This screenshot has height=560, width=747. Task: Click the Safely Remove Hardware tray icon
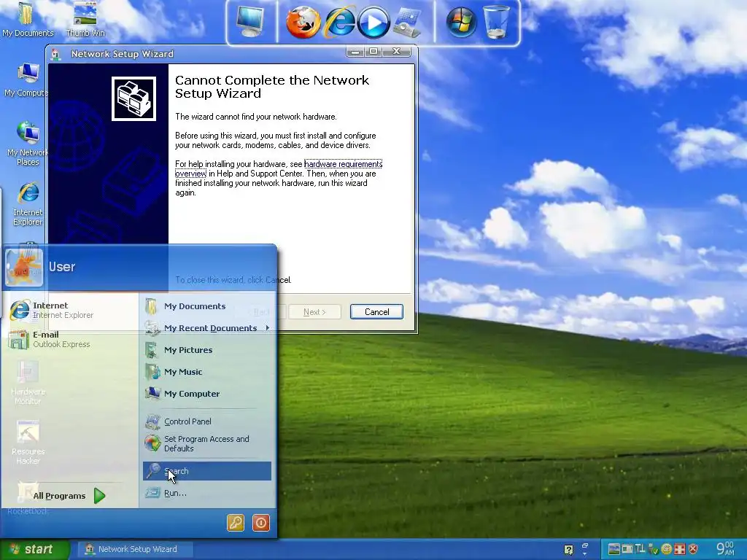tap(653, 549)
